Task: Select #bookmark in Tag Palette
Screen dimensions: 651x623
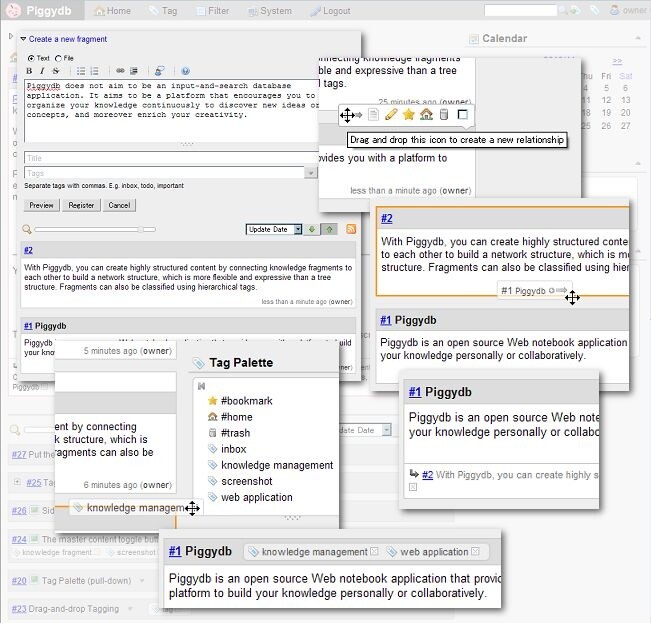Action: pyautogui.click(x=247, y=401)
